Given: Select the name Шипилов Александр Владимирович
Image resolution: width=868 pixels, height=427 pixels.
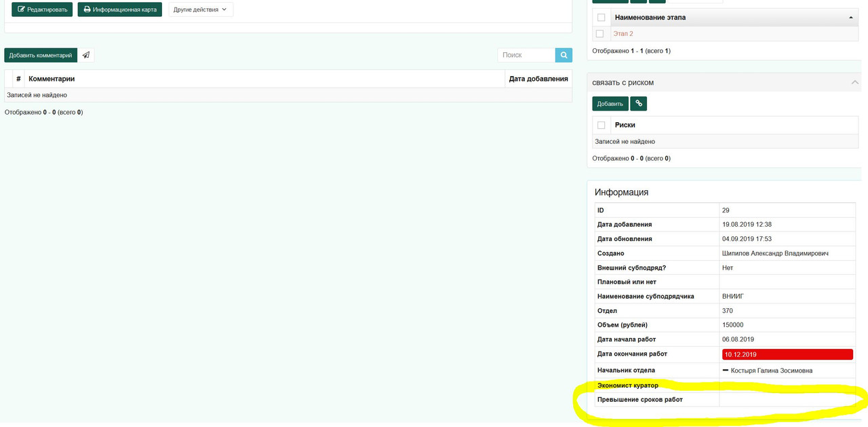Looking at the screenshot, I should 776,253.
